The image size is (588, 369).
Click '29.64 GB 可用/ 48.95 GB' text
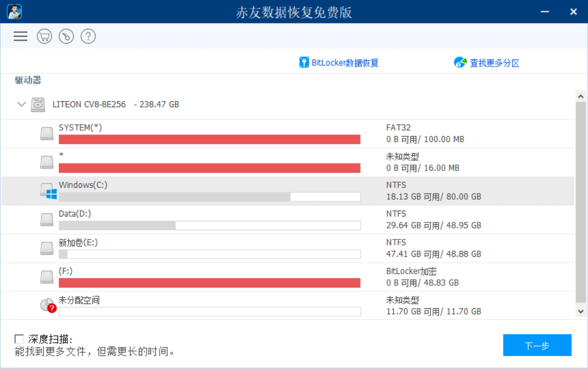point(434,226)
